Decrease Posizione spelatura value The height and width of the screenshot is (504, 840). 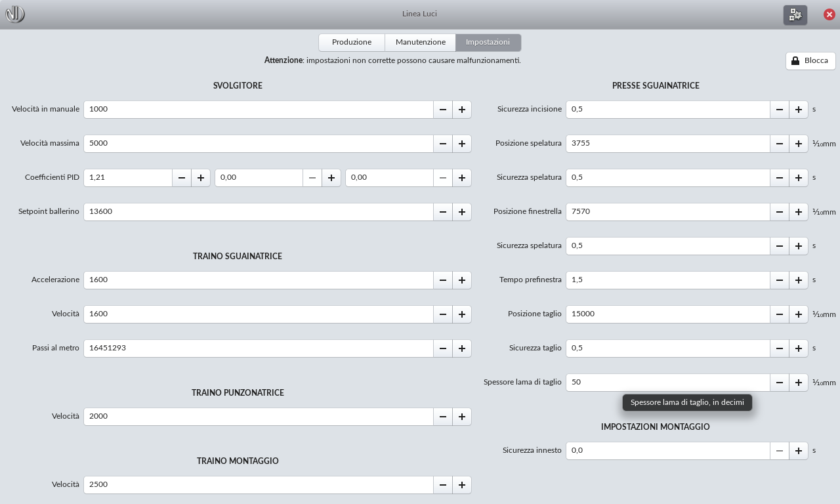click(780, 144)
